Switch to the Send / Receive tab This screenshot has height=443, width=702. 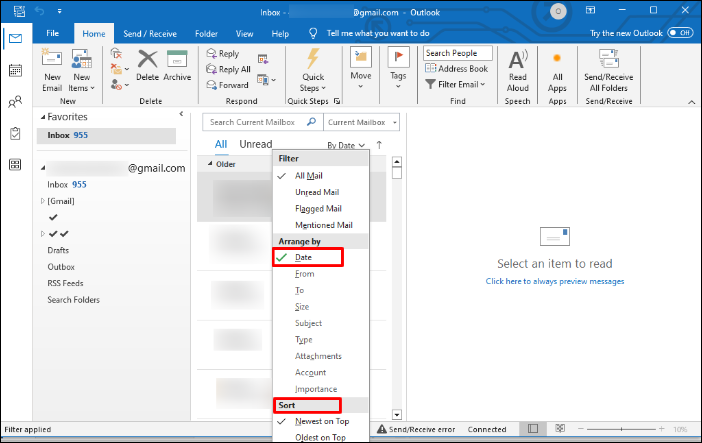point(150,34)
